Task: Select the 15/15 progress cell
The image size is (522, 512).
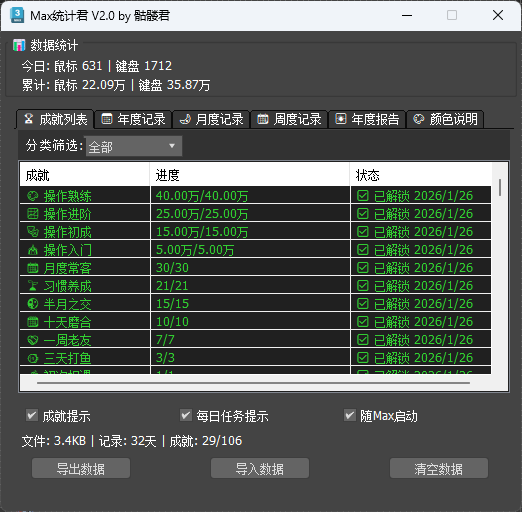Action: click(x=250, y=304)
